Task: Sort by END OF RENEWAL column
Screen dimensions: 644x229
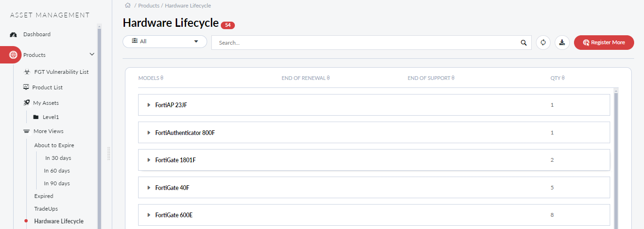Action: (305, 78)
